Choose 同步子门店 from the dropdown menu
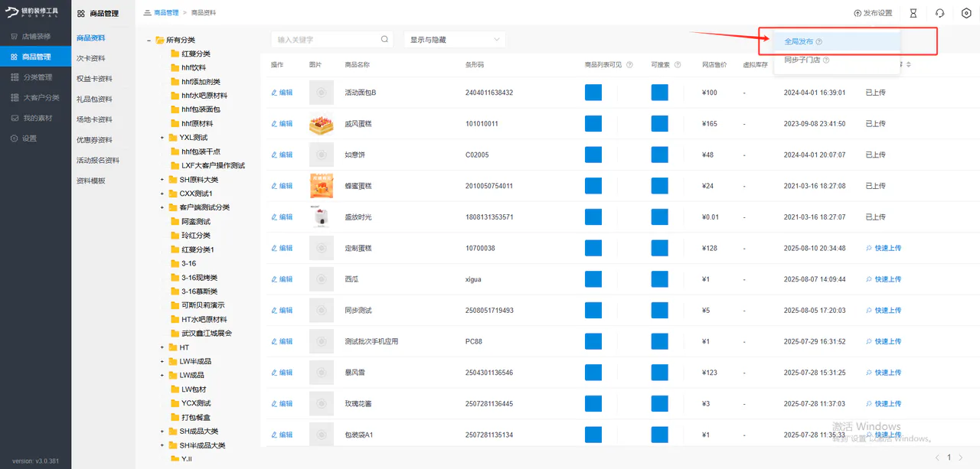The image size is (980, 469). [x=838, y=60]
